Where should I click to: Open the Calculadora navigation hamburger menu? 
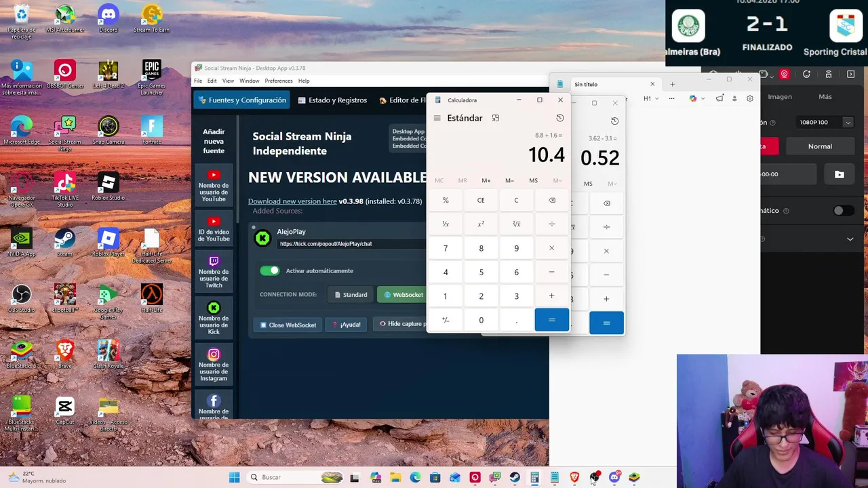(x=437, y=118)
